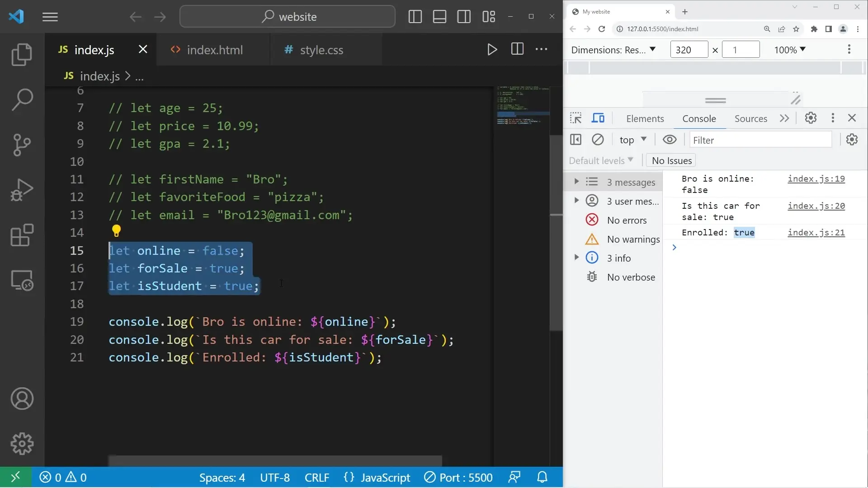The width and height of the screenshot is (868, 488).
Task: Open the index.js:21 source link
Action: tap(816, 232)
